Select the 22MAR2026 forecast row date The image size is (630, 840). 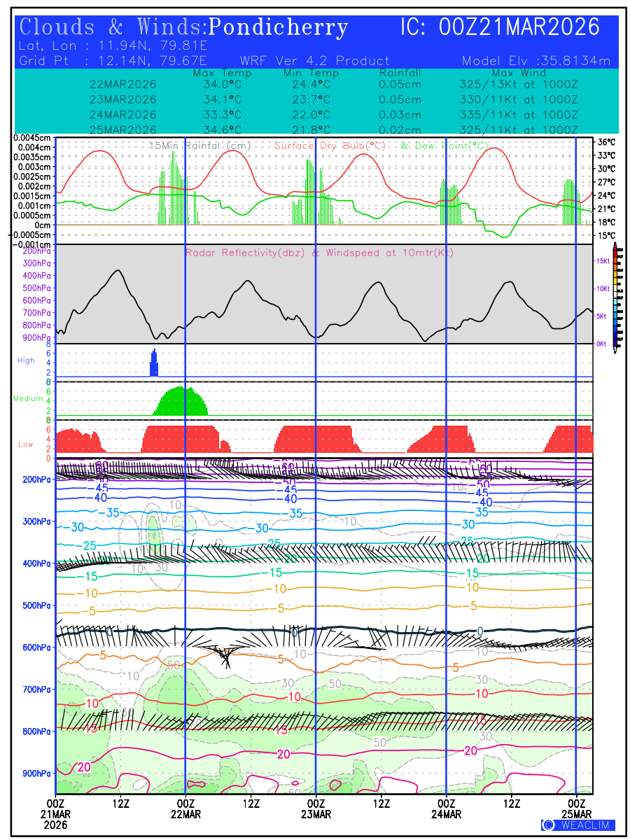click(123, 84)
